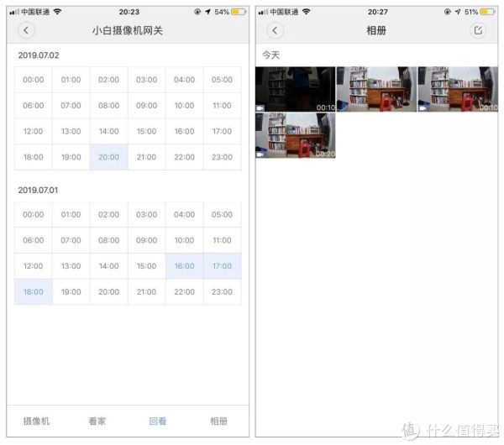This screenshot has height=445, width=504.
Task: Tap 09:00 slot under 2019.07.01
Action: [146, 240]
